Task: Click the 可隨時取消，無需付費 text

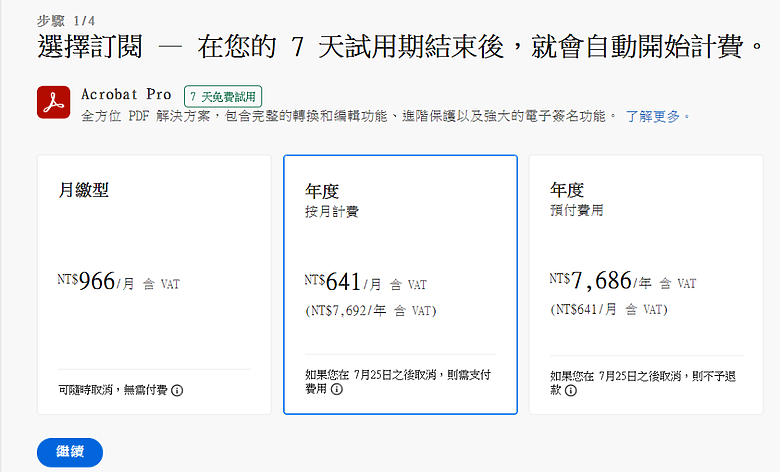Action: tap(113, 390)
